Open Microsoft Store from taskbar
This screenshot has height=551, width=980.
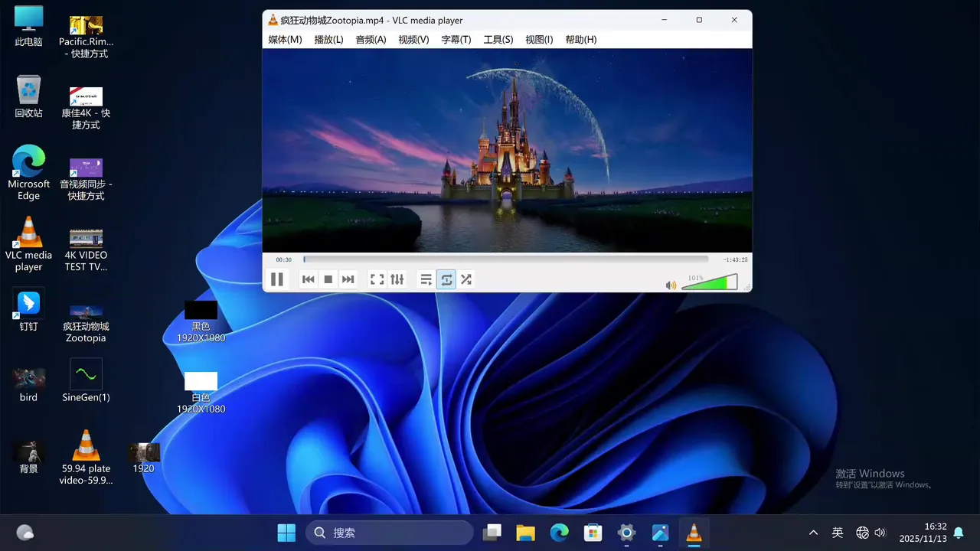[x=593, y=533]
